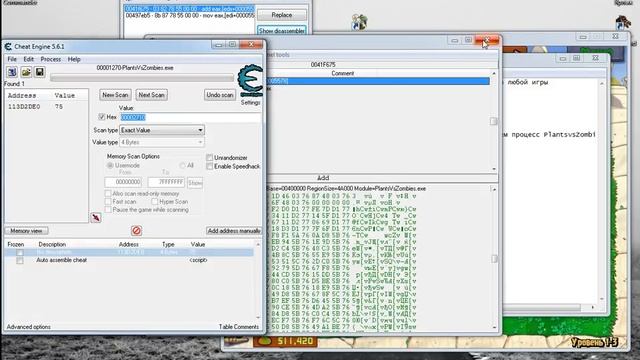Viewport: 640px width, 360px height.
Task: Click the Show button in scan options
Action: 195,183
